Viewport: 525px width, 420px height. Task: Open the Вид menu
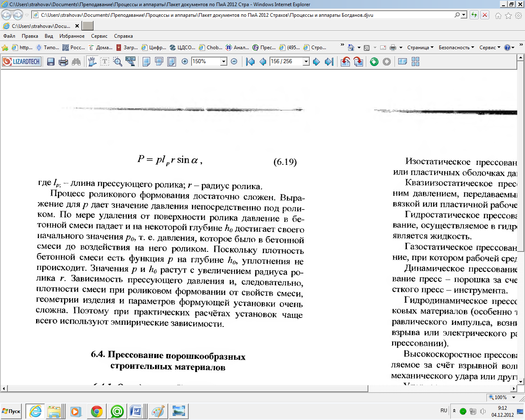click(x=49, y=36)
